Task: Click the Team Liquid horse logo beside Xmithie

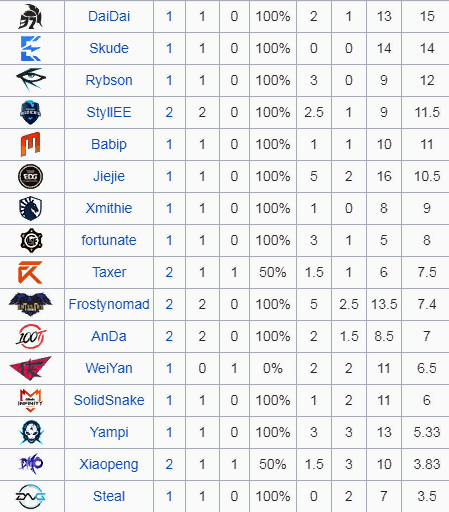Action: click(30, 208)
